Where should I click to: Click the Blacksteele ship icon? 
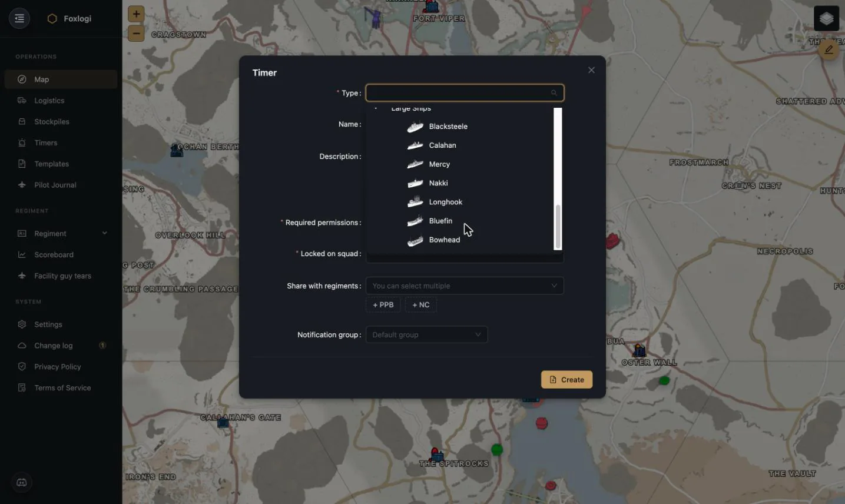415,127
